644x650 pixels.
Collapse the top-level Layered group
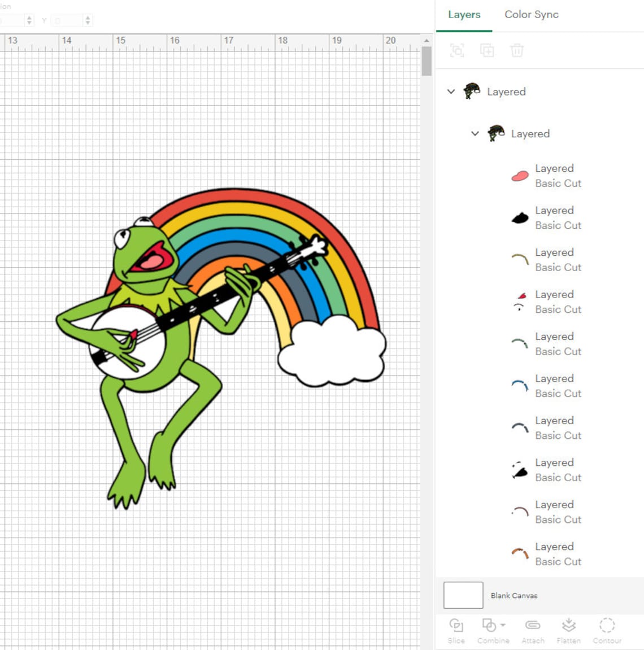coord(451,91)
